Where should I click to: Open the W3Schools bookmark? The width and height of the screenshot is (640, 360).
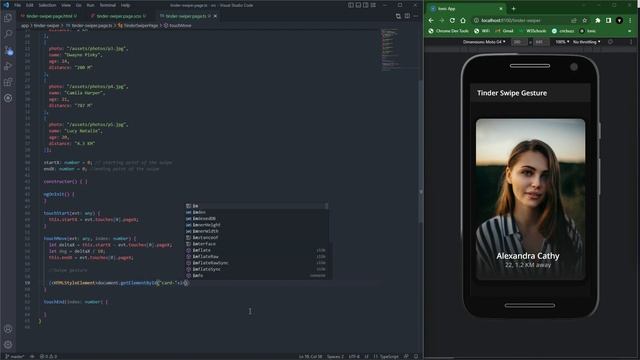pyautogui.click(x=532, y=31)
